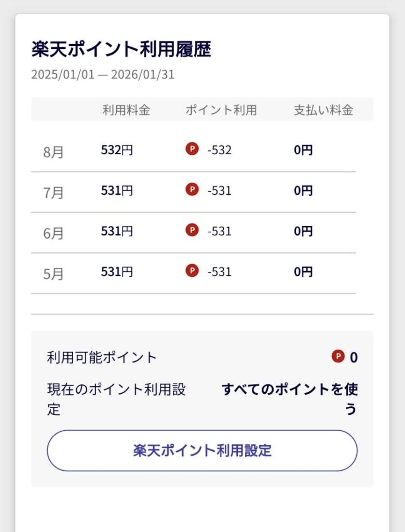
Task: Click the date range 2025/01/01 — 2026/01/31
Action: pos(103,75)
